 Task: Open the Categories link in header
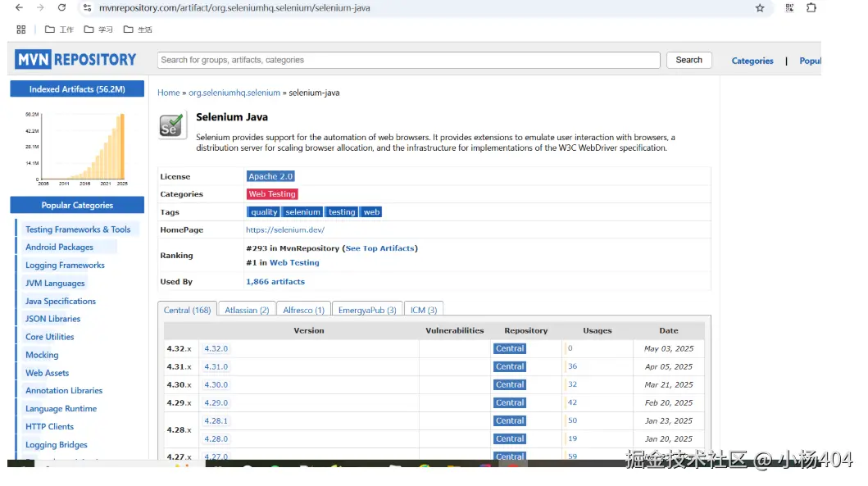(x=752, y=61)
